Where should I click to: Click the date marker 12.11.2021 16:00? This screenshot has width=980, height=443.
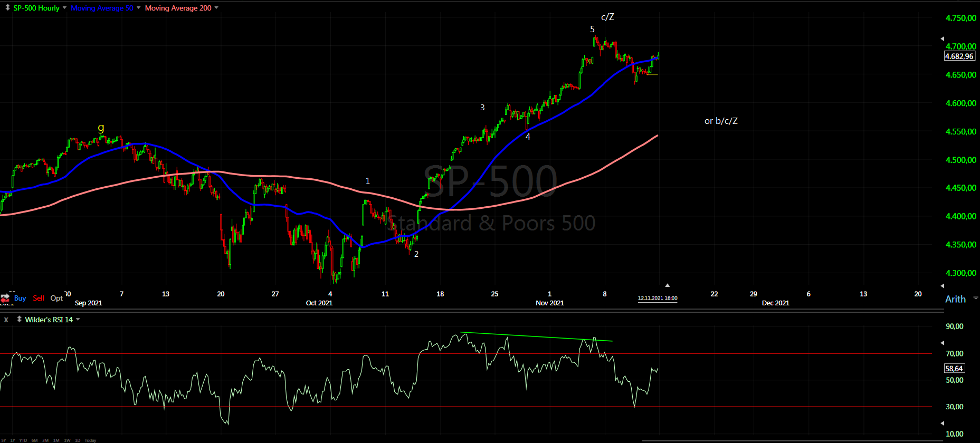[x=658, y=298]
